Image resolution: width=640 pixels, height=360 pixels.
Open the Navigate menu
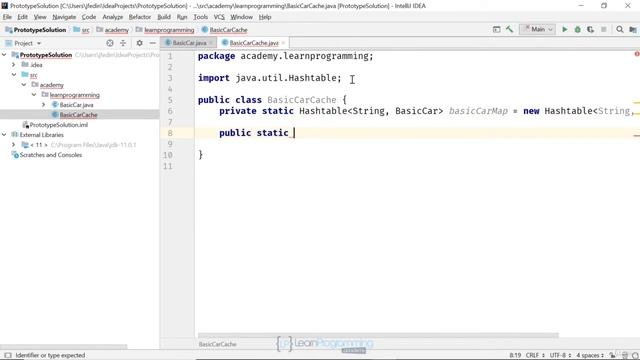[x=64, y=17]
